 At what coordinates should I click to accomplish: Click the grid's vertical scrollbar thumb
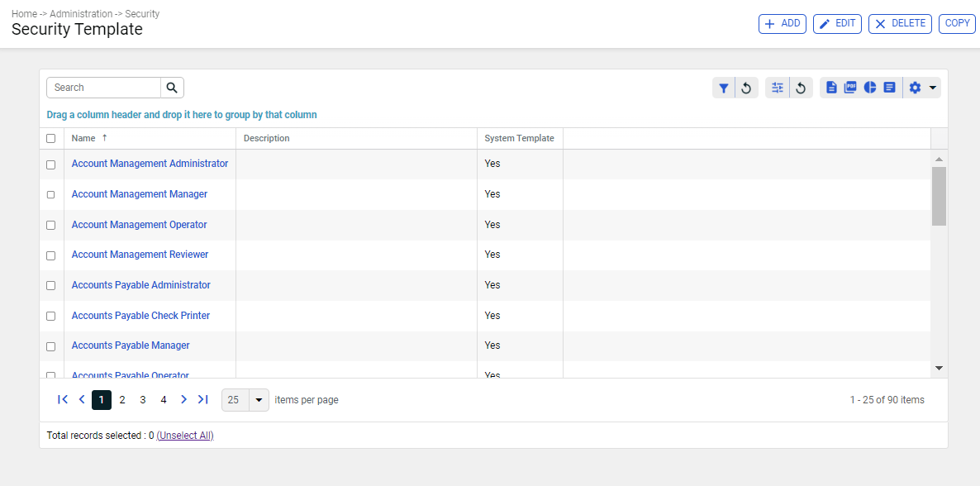click(x=939, y=196)
